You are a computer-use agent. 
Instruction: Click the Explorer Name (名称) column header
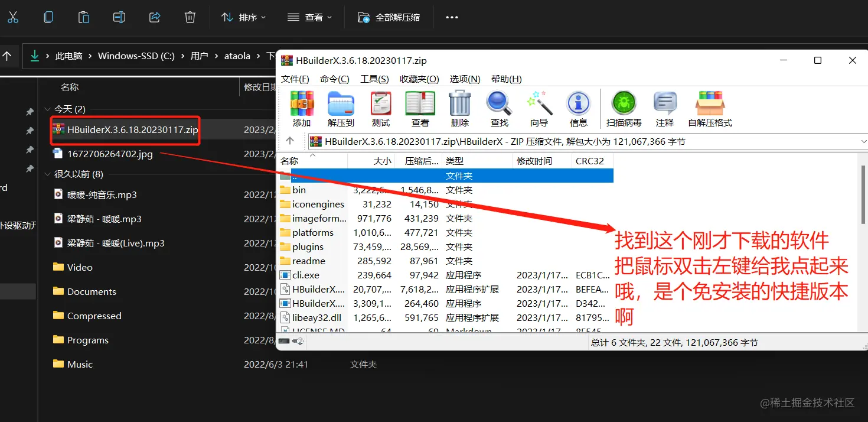(70, 87)
